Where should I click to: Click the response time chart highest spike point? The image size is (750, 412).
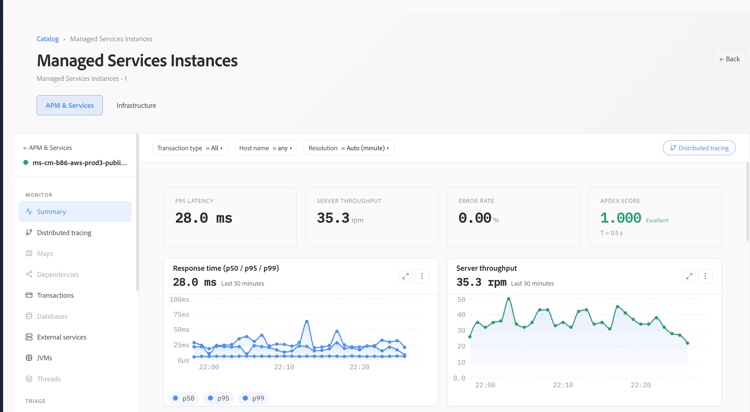tap(307, 322)
